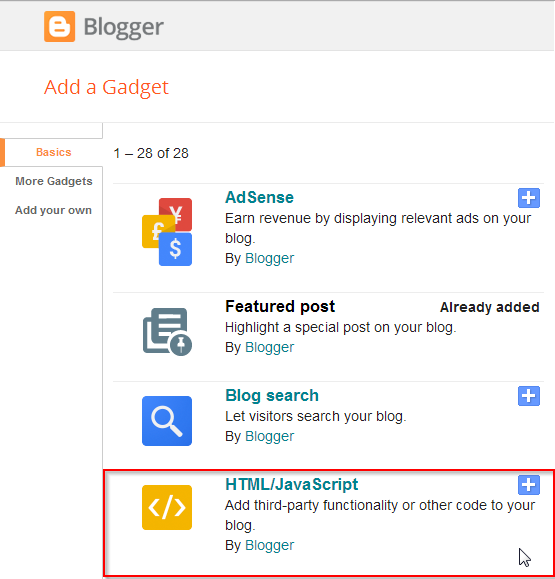
Task: Open the Add your own tab
Action: (x=54, y=210)
